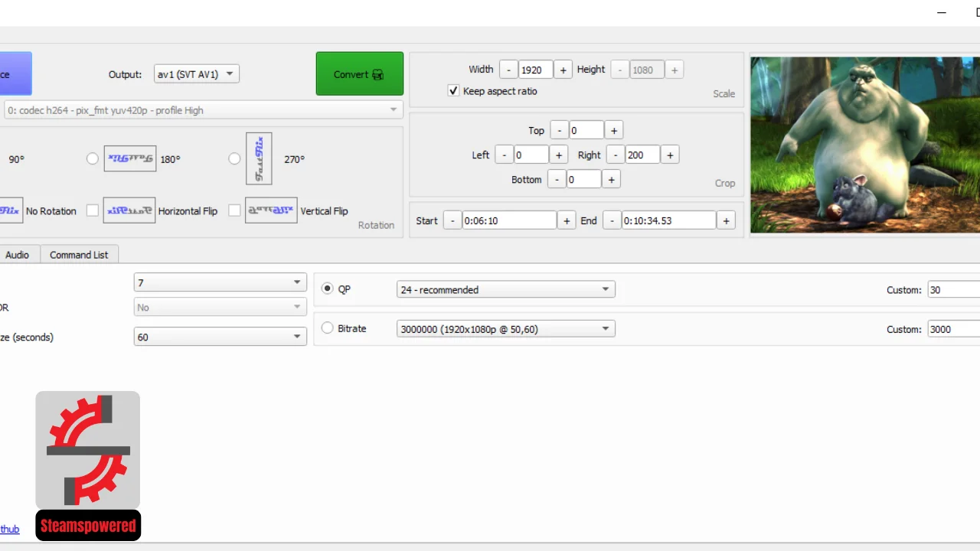
Task: Click the Vertical Flip logo icon
Action: pos(271,210)
